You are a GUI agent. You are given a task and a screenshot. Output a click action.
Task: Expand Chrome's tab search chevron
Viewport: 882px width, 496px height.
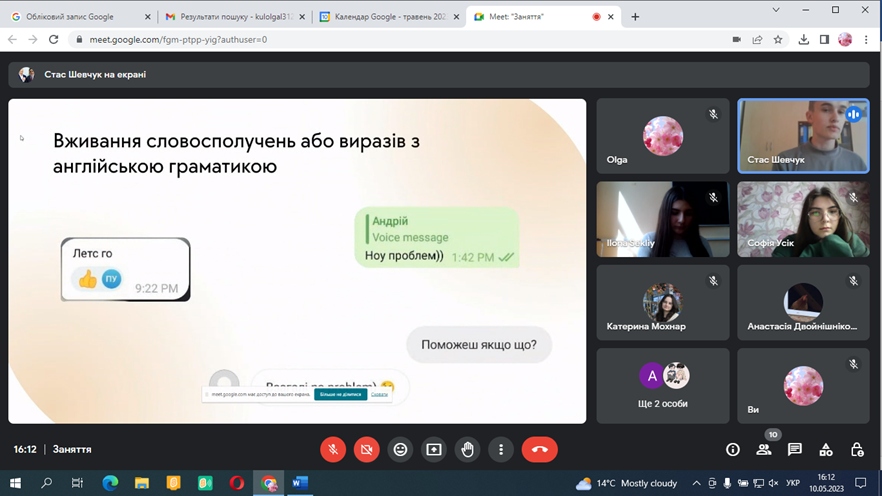[776, 10]
